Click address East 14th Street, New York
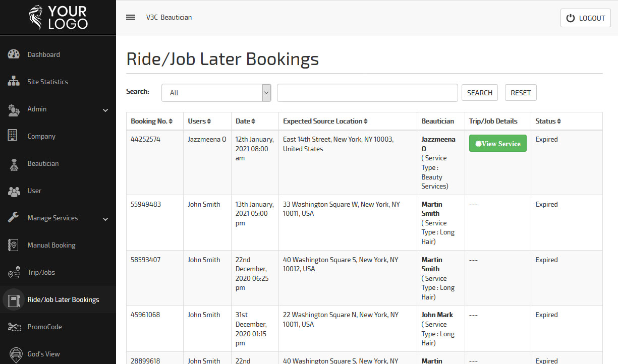The width and height of the screenshot is (618, 364). point(338,144)
